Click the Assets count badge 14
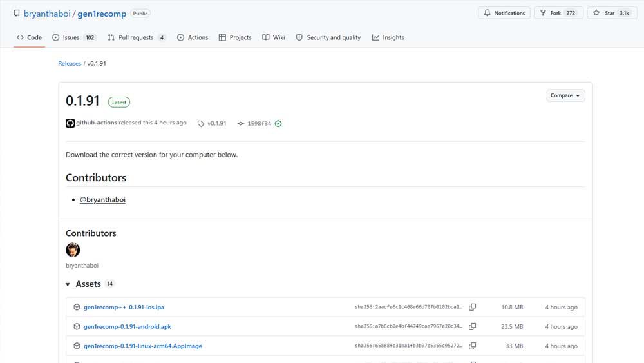644x363 pixels. (109, 284)
